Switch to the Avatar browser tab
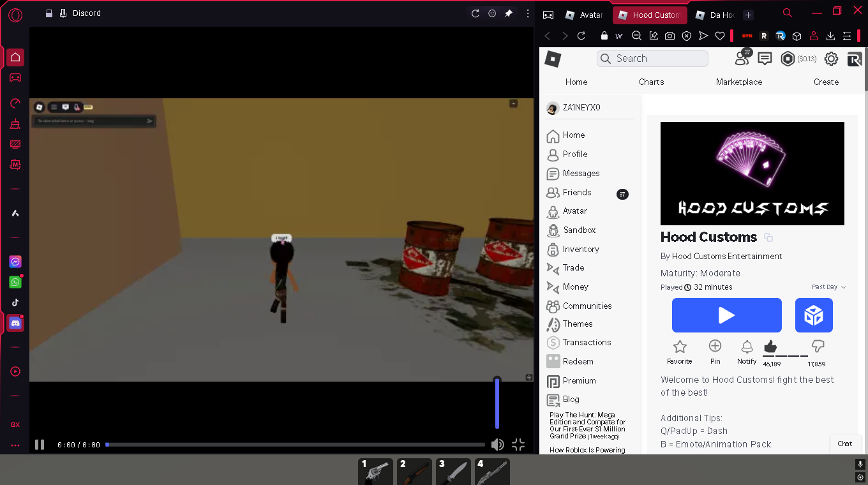Viewport: 868px width, 485px height. point(584,15)
